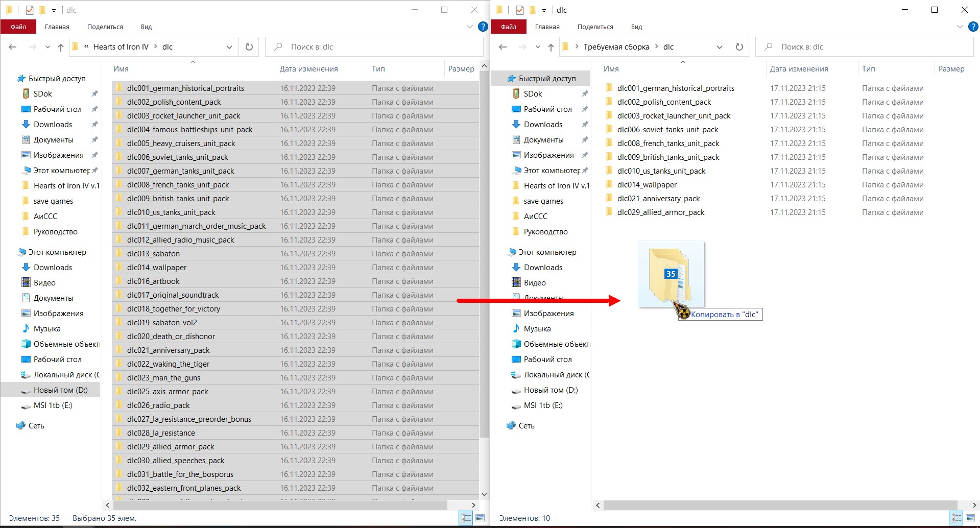Click search field in left window
This screenshot has width=980, height=528.
(x=374, y=47)
